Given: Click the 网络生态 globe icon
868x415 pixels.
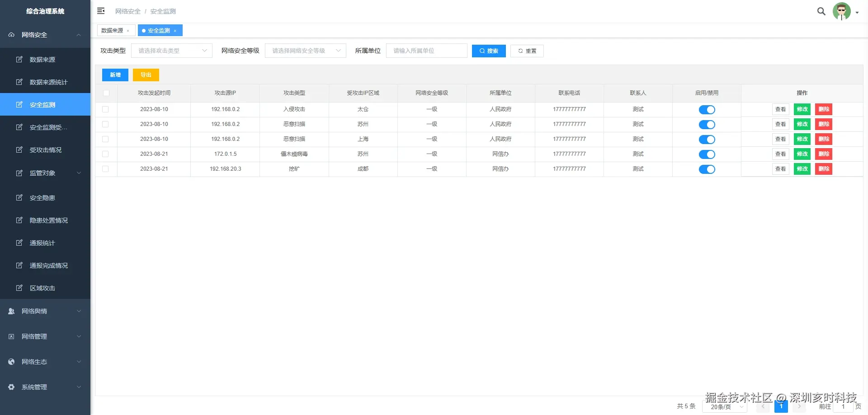Looking at the screenshot, I should 11,362.
